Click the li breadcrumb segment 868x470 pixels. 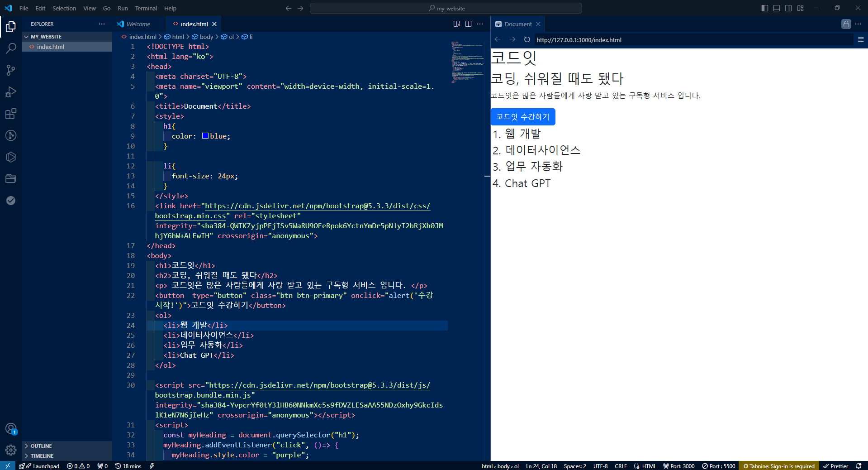(x=247, y=37)
